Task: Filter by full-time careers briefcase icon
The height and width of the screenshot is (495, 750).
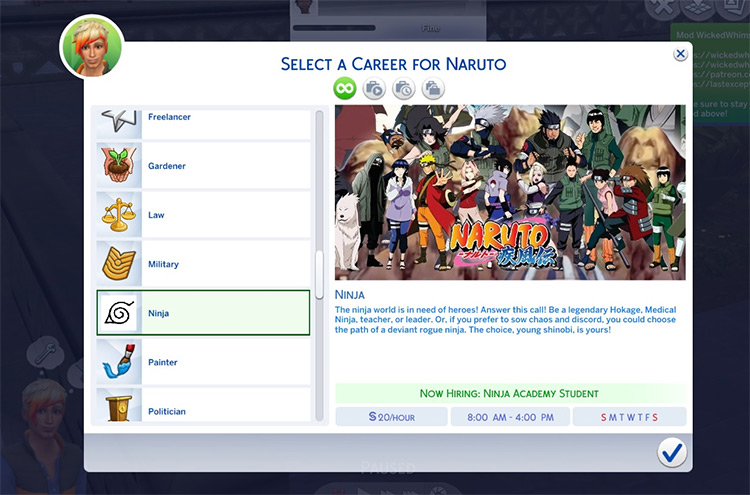Action: tap(374, 89)
